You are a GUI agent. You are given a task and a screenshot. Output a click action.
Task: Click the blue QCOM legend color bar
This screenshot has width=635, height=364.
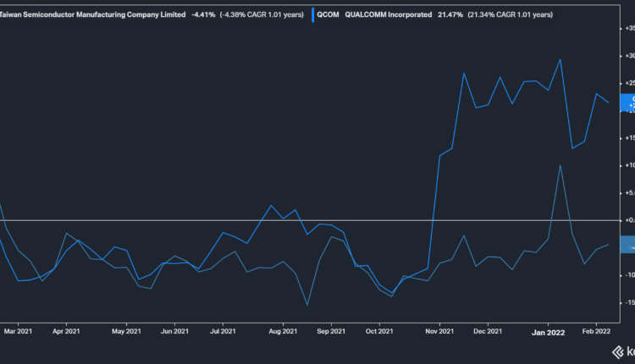(x=312, y=14)
